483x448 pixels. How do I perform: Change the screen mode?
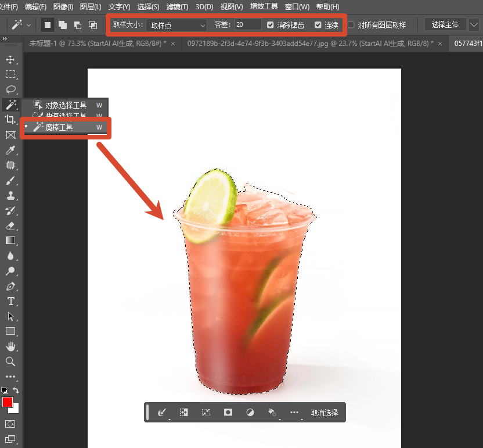(x=10, y=439)
